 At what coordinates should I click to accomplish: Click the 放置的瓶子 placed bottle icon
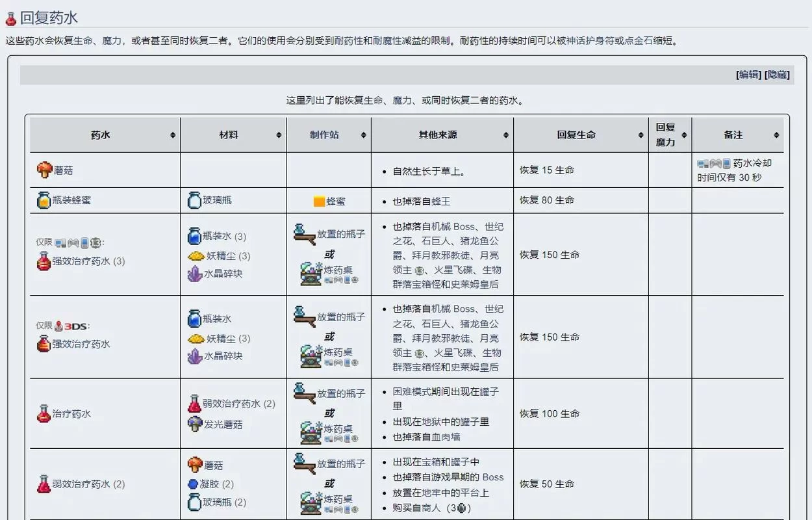pyautogui.click(x=305, y=235)
